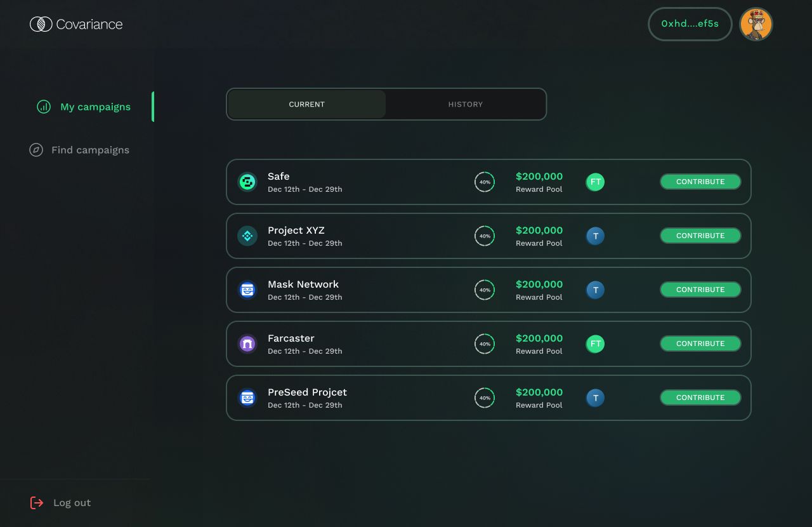812x527 pixels.
Task: Click the $200,000 reward in Project XYZ row
Action: [539, 230]
